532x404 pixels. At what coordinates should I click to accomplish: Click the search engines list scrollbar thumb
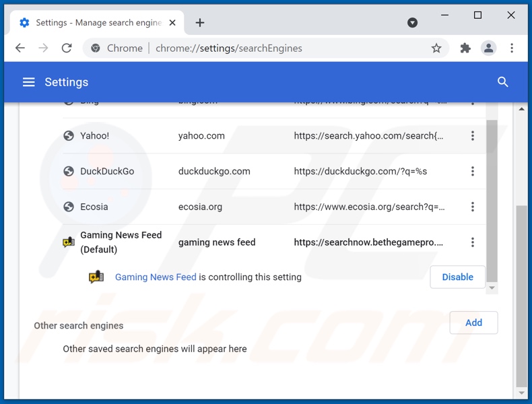tap(492, 201)
